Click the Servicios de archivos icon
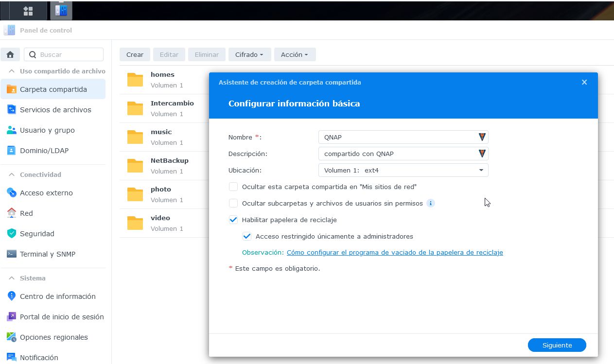This screenshot has height=364, width=614. coord(12,110)
